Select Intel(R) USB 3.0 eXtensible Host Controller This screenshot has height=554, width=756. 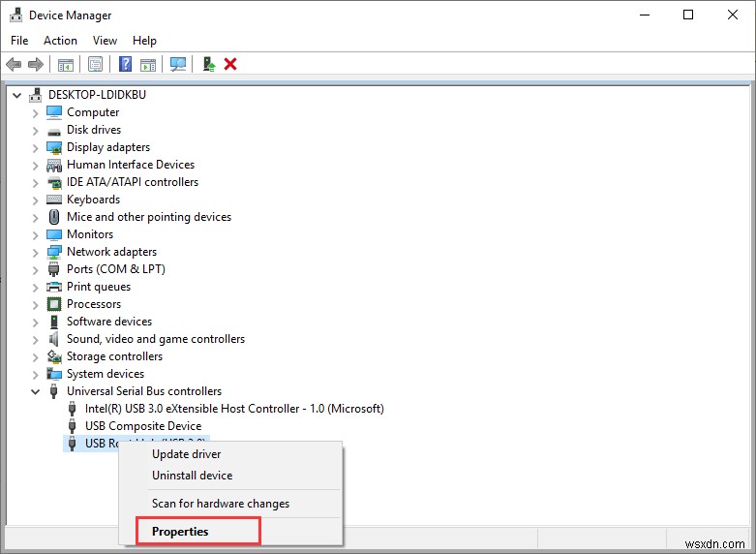[x=234, y=409]
